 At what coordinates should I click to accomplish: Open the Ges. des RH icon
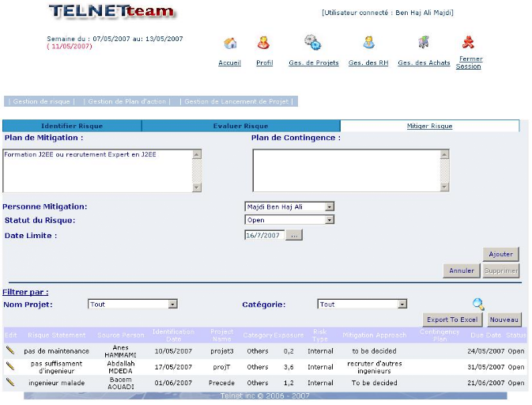(x=368, y=43)
